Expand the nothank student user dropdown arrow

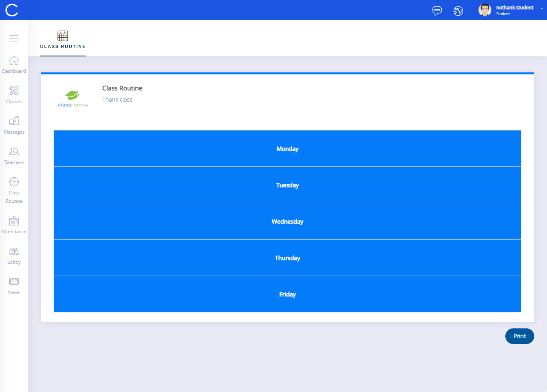[x=541, y=8]
